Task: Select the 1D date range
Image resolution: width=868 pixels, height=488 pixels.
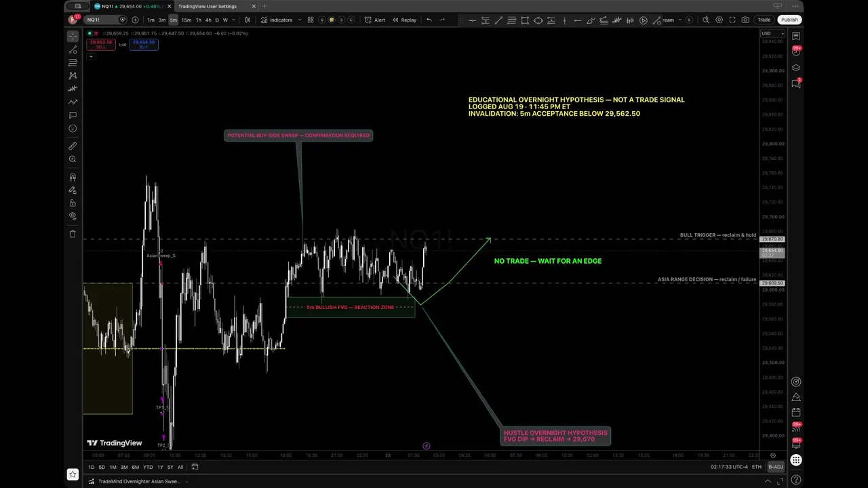Action: (x=91, y=467)
